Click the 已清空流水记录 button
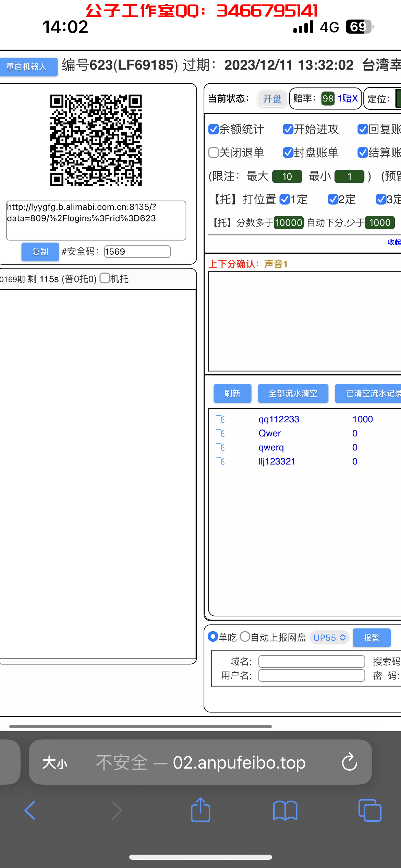The height and width of the screenshot is (868, 401). (368, 393)
